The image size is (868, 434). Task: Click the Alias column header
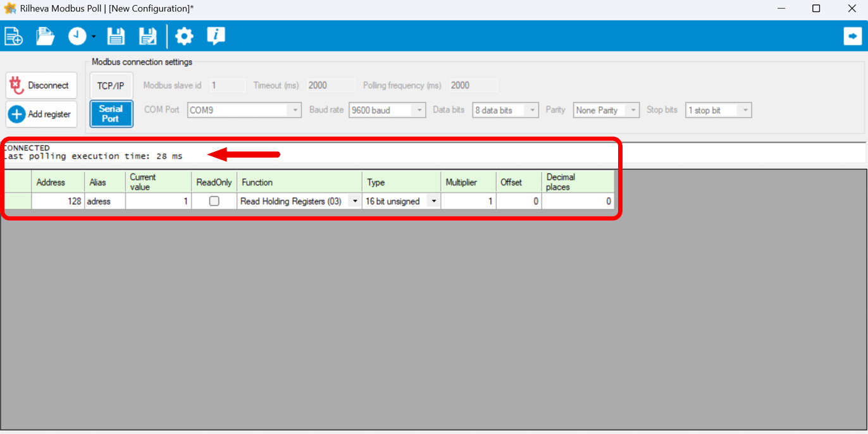click(105, 182)
